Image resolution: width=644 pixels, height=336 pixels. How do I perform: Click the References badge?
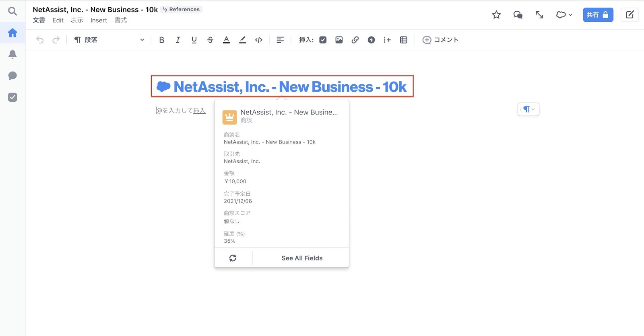pos(181,9)
